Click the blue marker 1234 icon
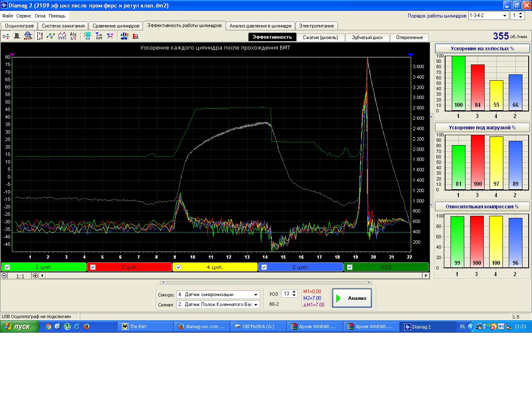This screenshot has height=393, width=532. (99, 36)
